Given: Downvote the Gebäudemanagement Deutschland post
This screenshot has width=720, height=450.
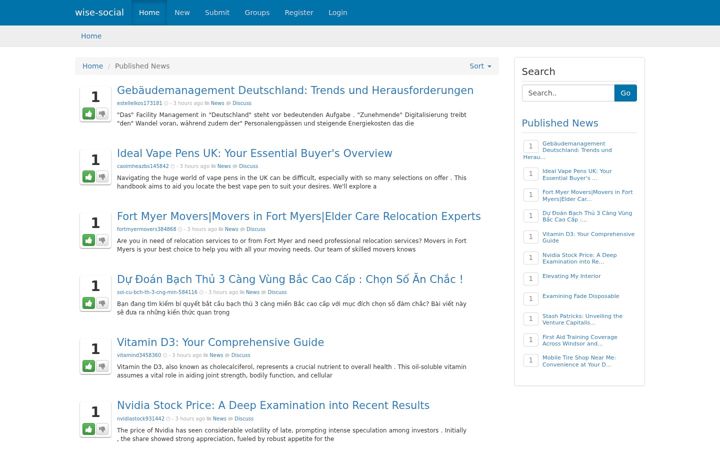Looking at the screenshot, I should coord(102,113).
